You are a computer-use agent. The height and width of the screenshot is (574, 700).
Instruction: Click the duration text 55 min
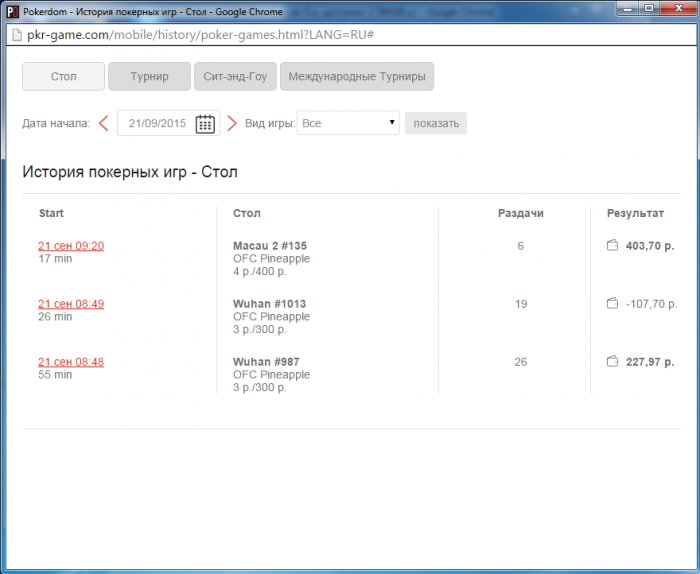coord(55,374)
